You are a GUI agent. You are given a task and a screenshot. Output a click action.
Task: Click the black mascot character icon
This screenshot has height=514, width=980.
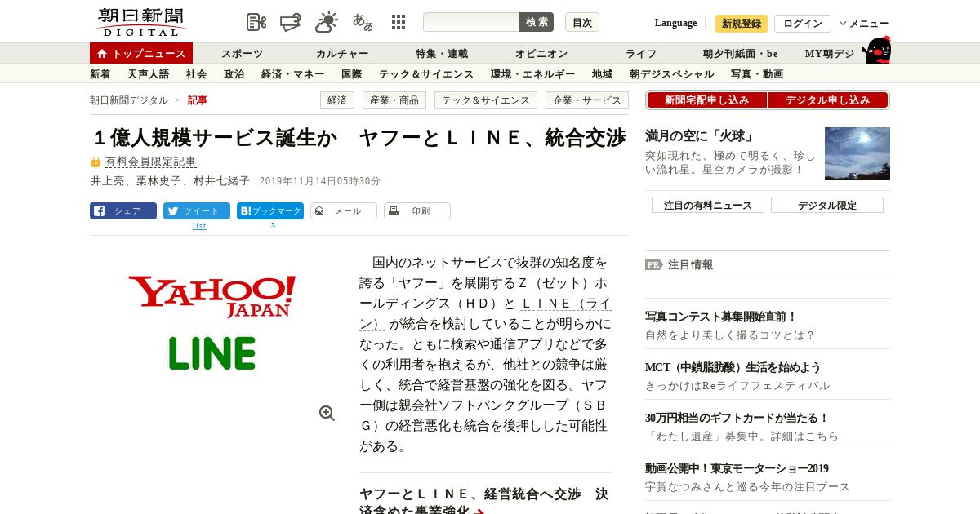point(876,50)
